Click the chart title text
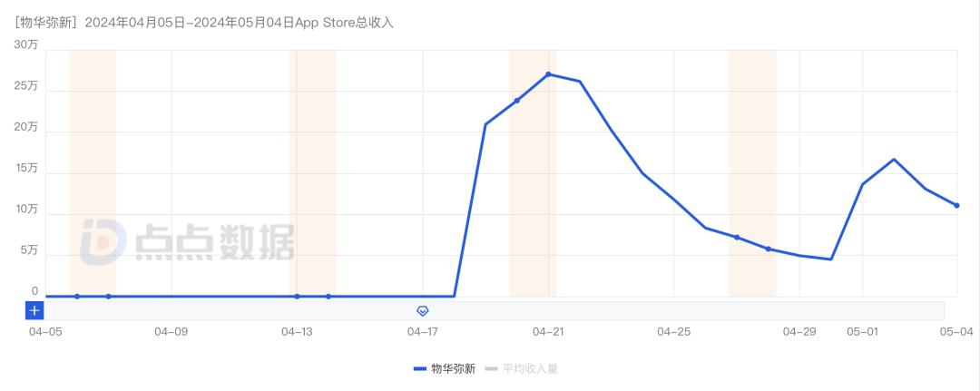Image resolution: width=980 pixels, height=391 pixels. 203,23
